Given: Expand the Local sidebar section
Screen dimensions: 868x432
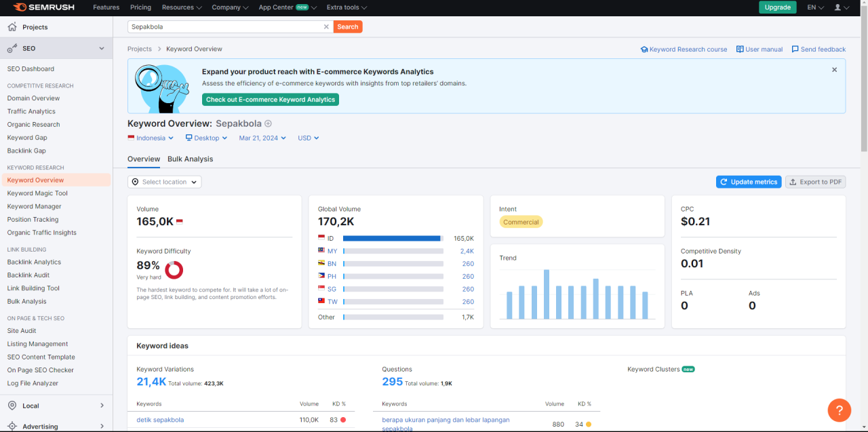Looking at the screenshot, I should pos(102,406).
